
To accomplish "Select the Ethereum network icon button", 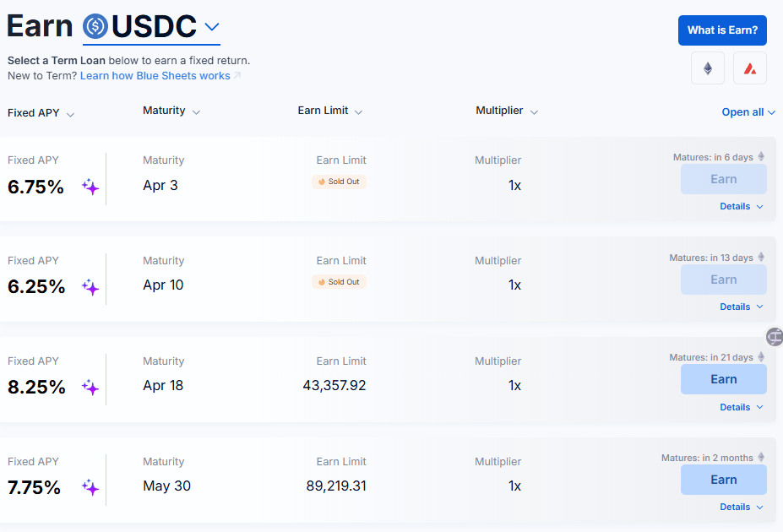I will 707,68.
